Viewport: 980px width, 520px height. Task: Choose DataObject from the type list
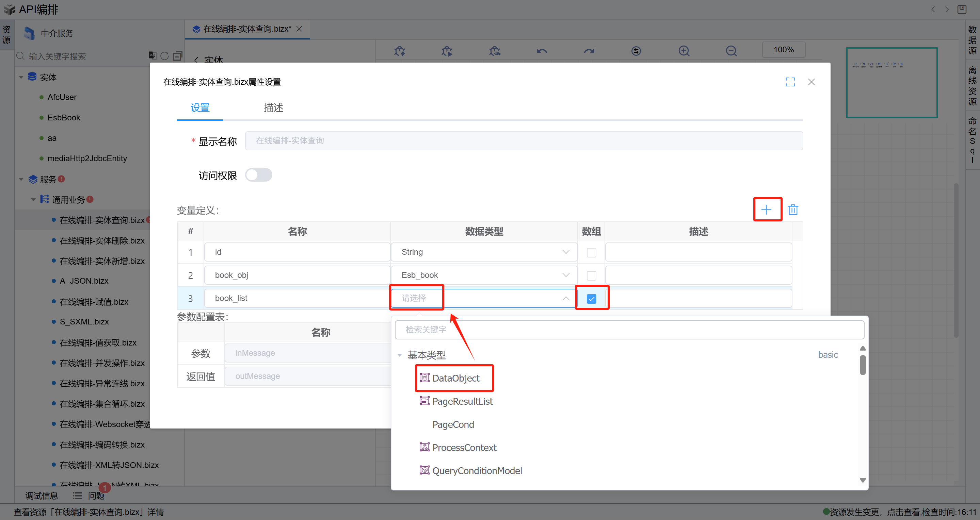tap(455, 378)
